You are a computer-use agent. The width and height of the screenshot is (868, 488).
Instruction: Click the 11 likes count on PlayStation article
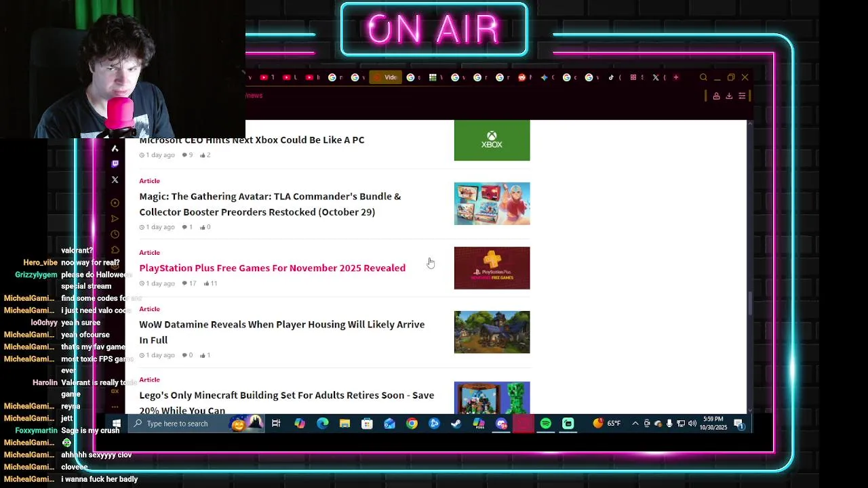[210, 283]
